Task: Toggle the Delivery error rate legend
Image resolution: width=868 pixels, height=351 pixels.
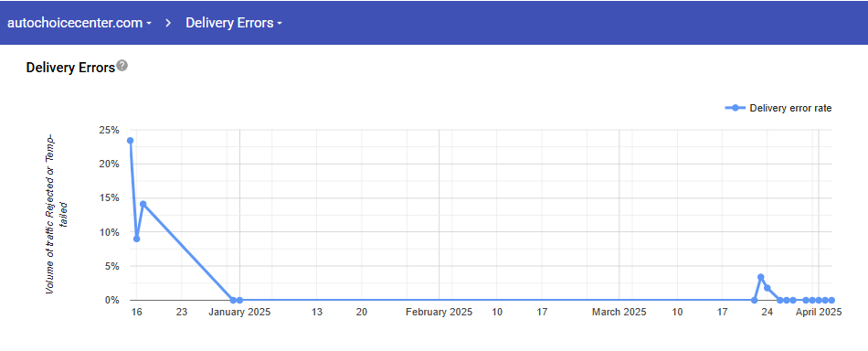Action: [x=778, y=108]
